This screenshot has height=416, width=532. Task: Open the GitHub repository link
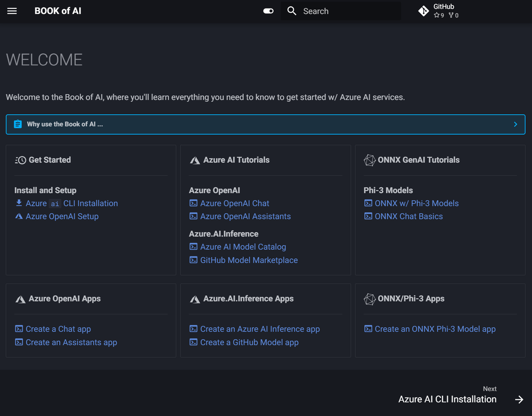[x=439, y=11]
